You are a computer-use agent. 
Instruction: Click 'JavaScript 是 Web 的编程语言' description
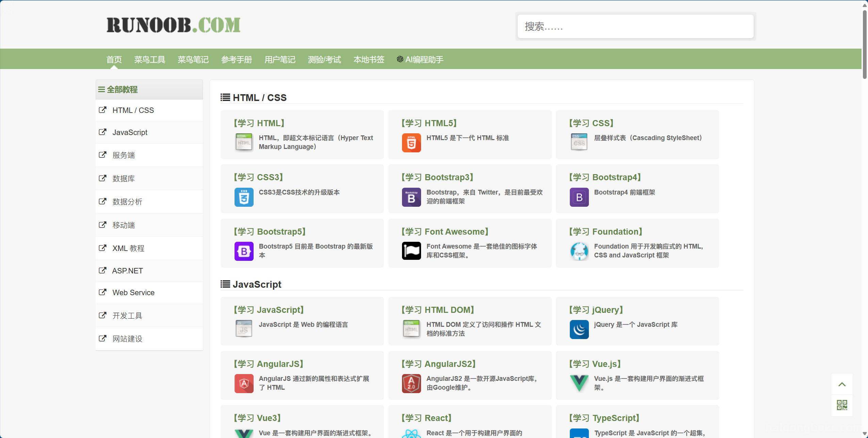point(303,324)
